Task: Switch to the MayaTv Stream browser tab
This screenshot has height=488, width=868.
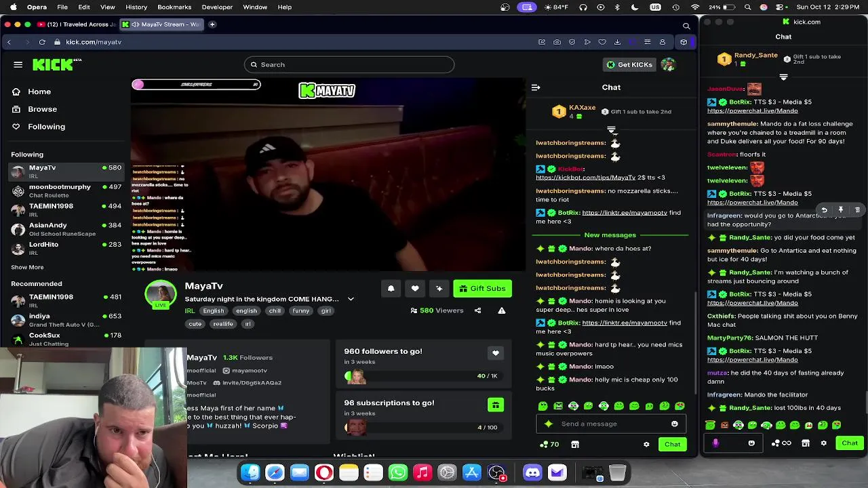Action: click(161, 24)
